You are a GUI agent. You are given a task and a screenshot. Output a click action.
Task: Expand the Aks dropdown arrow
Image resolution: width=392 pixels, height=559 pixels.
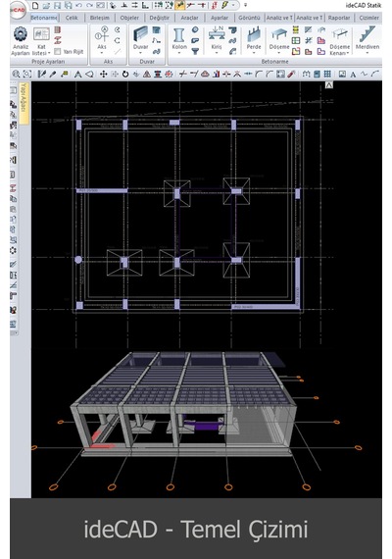pyautogui.click(x=102, y=53)
